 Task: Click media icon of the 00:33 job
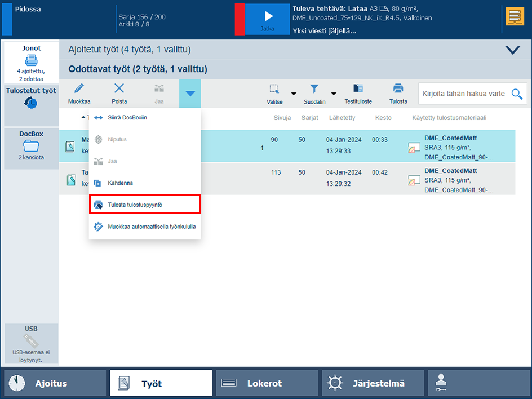414,148
